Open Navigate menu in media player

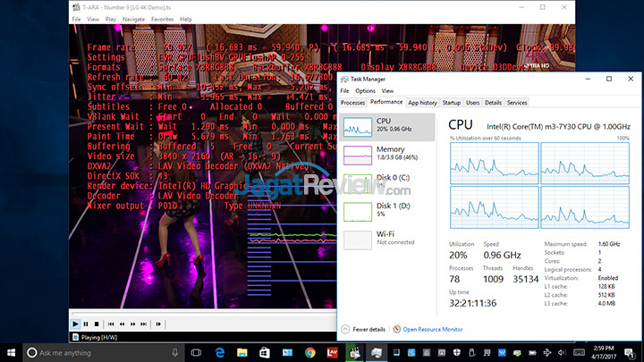click(x=133, y=20)
